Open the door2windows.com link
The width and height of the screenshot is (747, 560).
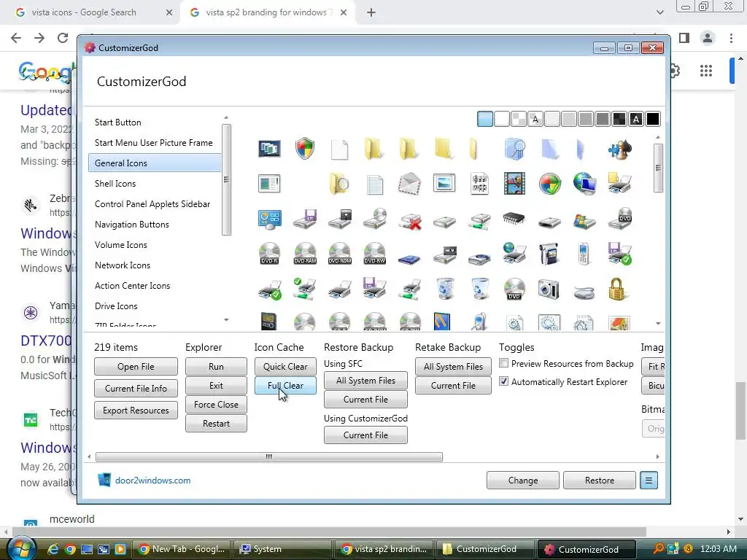click(x=152, y=481)
